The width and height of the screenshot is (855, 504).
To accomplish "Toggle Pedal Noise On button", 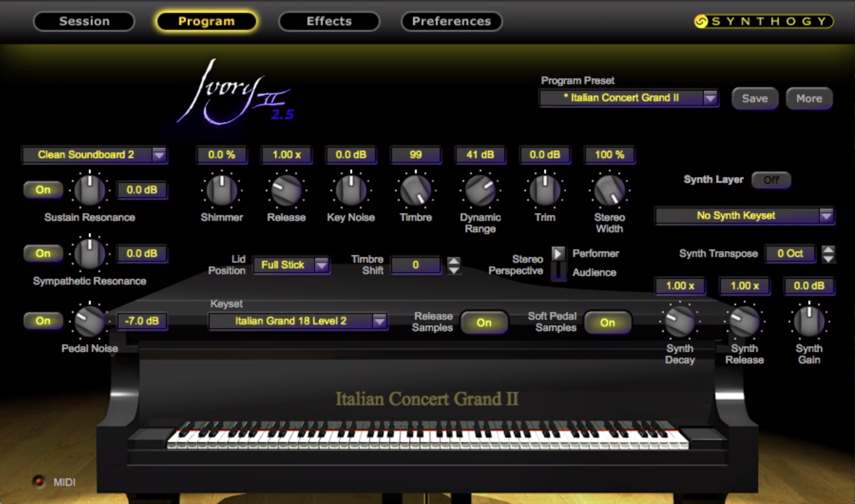I will 43,321.
